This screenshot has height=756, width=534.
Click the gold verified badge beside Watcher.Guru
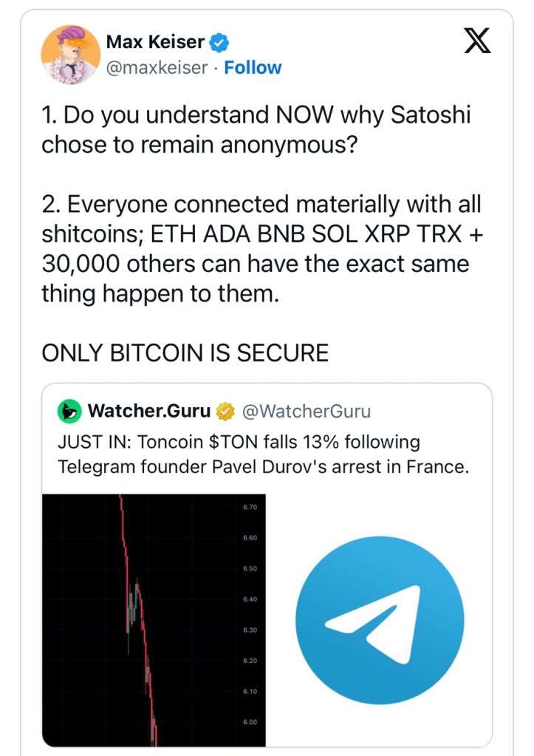click(225, 411)
